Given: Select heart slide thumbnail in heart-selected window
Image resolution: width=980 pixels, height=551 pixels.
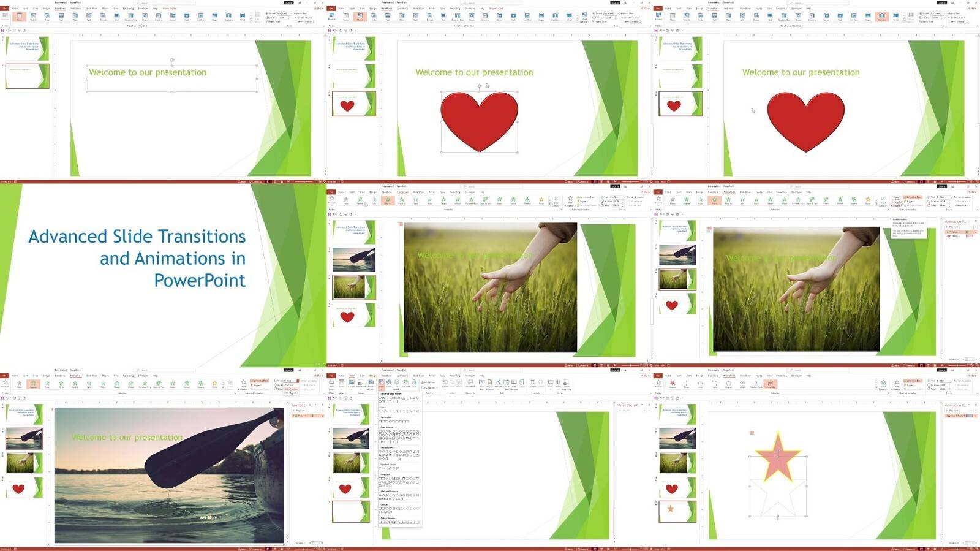Looking at the screenshot, I should (353, 104).
